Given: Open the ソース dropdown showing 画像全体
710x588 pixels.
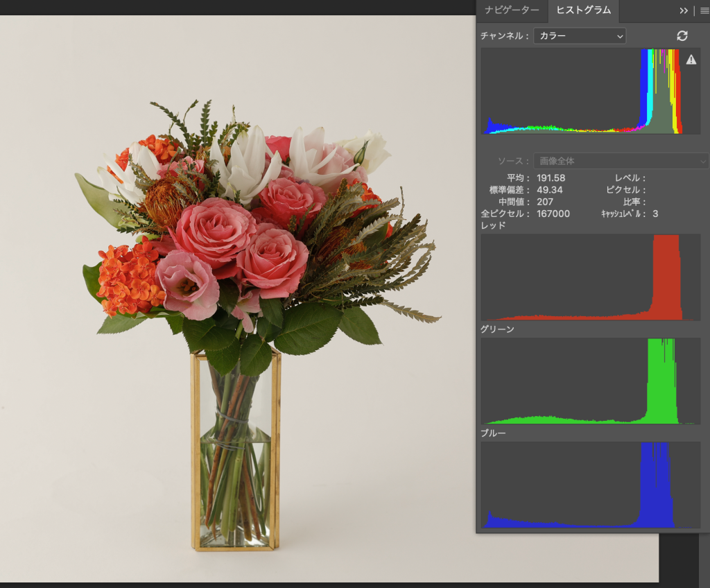Looking at the screenshot, I should click(620, 161).
